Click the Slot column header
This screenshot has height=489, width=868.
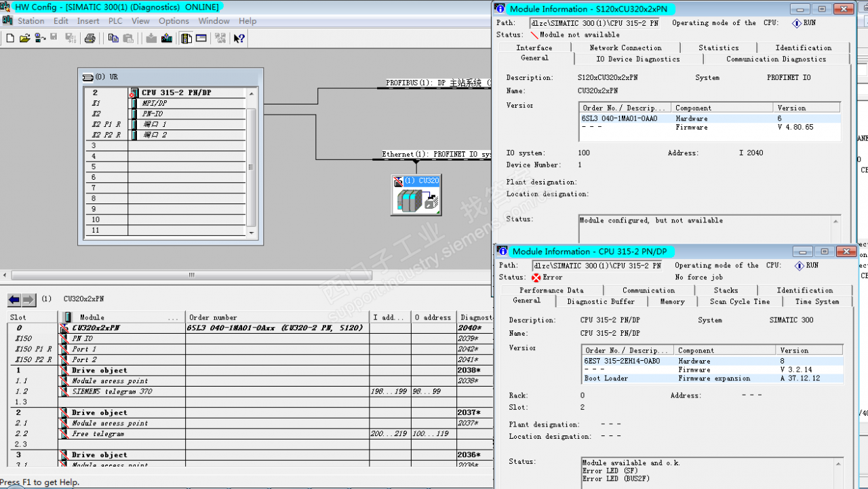tap(33, 317)
